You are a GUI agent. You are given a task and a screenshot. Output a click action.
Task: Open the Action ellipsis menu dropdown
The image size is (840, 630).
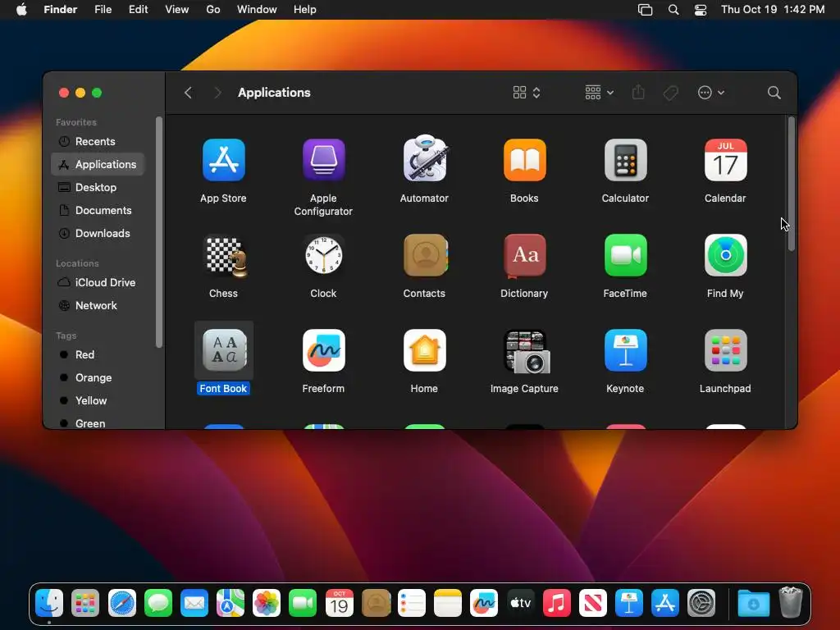click(x=711, y=93)
